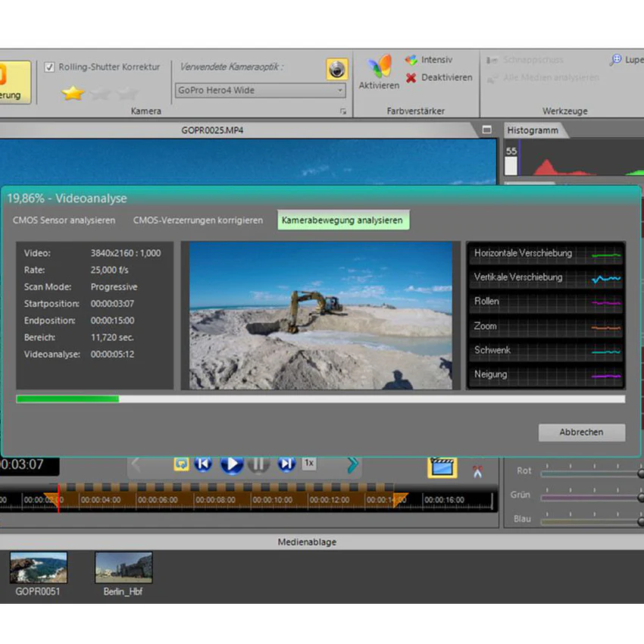Click the 3840x2160 video resolution value
Image resolution: width=644 pixels, height=644 pixels.
coord(126,253)
